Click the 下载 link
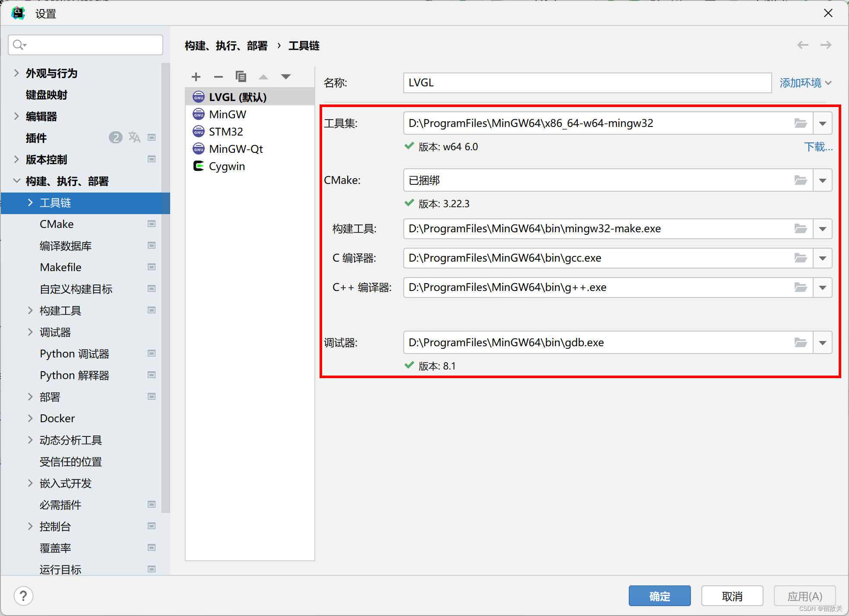 [818, 147]
